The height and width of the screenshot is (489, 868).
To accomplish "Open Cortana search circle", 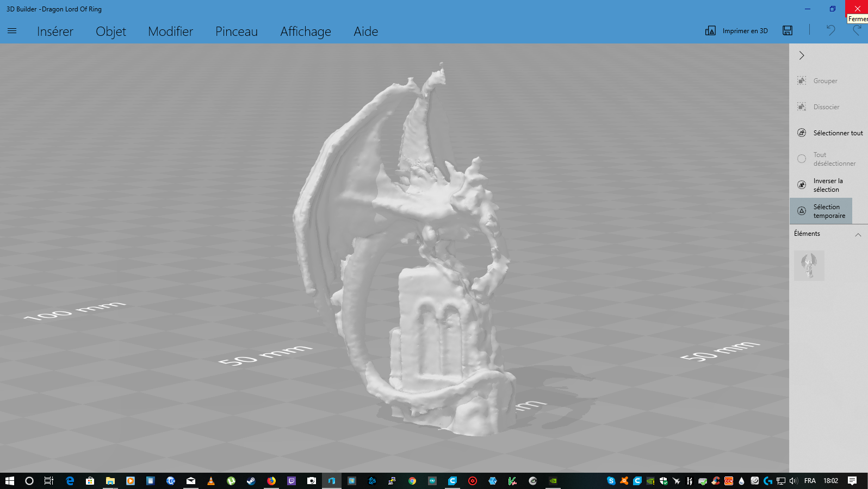I will coord(29,481).
